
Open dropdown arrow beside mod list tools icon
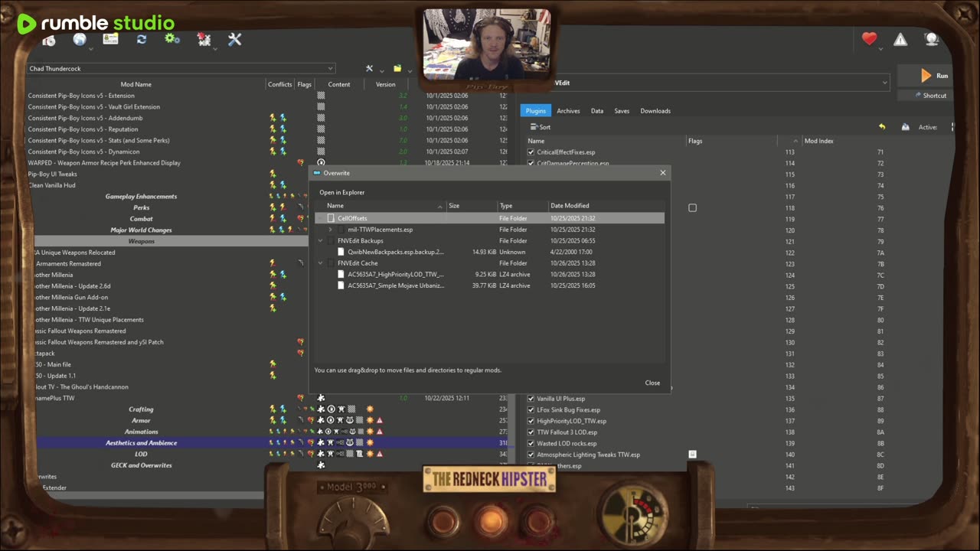pyautogui.click(x=381, y=71)
